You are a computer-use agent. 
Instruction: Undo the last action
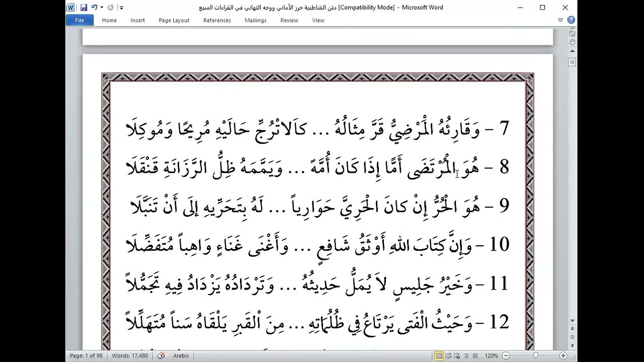94,8
